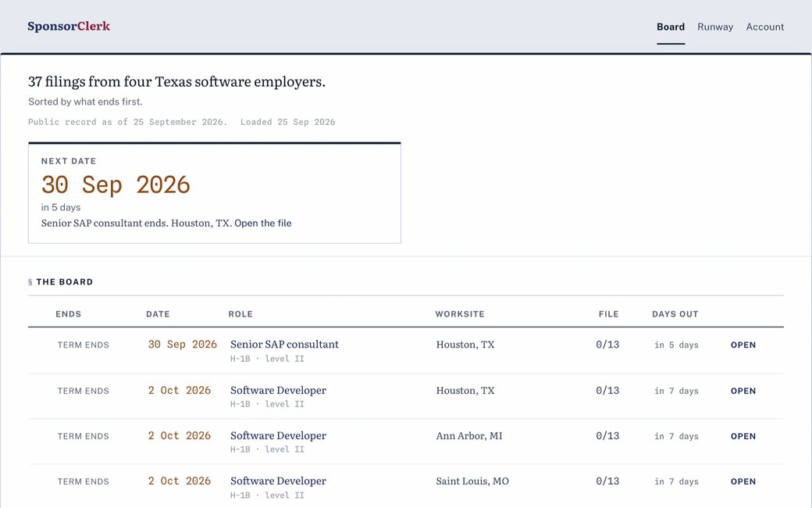Click the Saint Louis, MO worksite cell
Viewport: 812px width, 508px height.
(472, 481)
